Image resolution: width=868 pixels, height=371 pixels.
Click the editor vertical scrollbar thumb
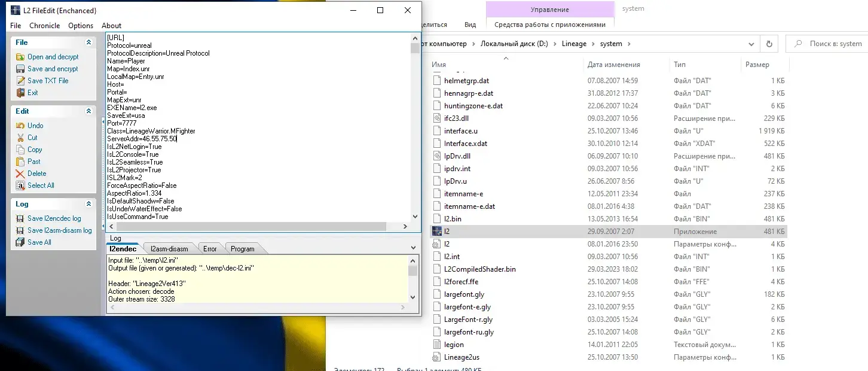pyautogui.click(x=415, y=48)
